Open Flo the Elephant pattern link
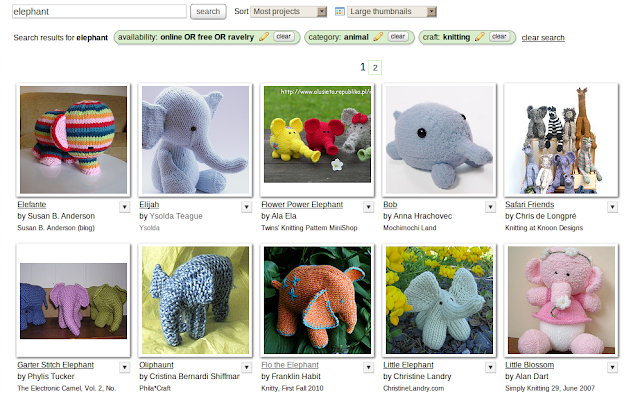640x399 pixels. 290,365
